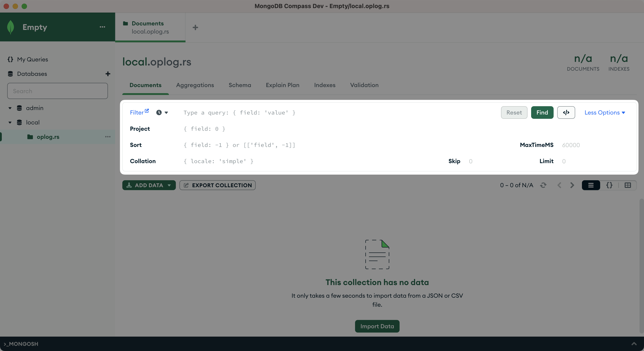Click the refresh documents icon

543,185
